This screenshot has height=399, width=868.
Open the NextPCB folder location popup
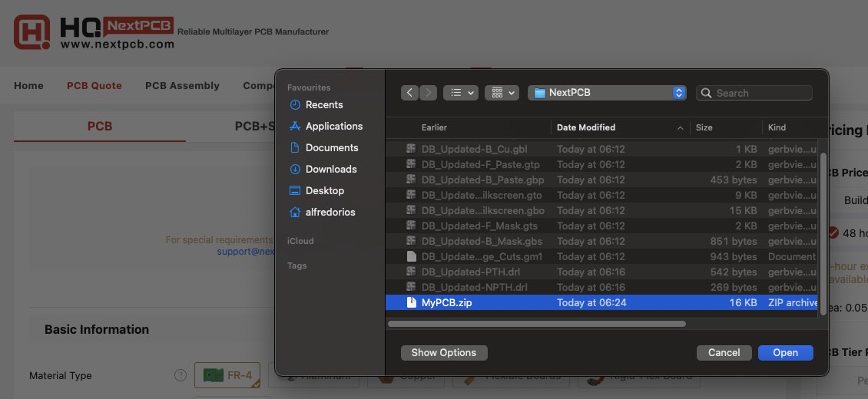pyautogui.click(x=607, y=93)
